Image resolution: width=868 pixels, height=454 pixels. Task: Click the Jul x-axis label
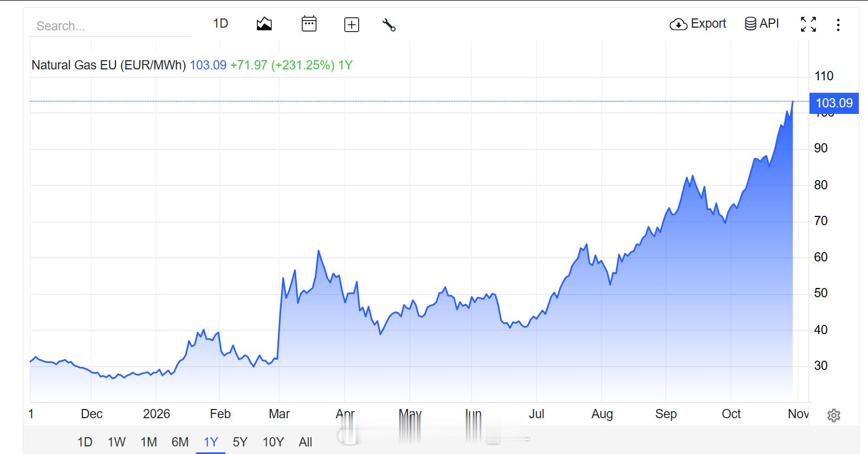click(x=536, y=414)
